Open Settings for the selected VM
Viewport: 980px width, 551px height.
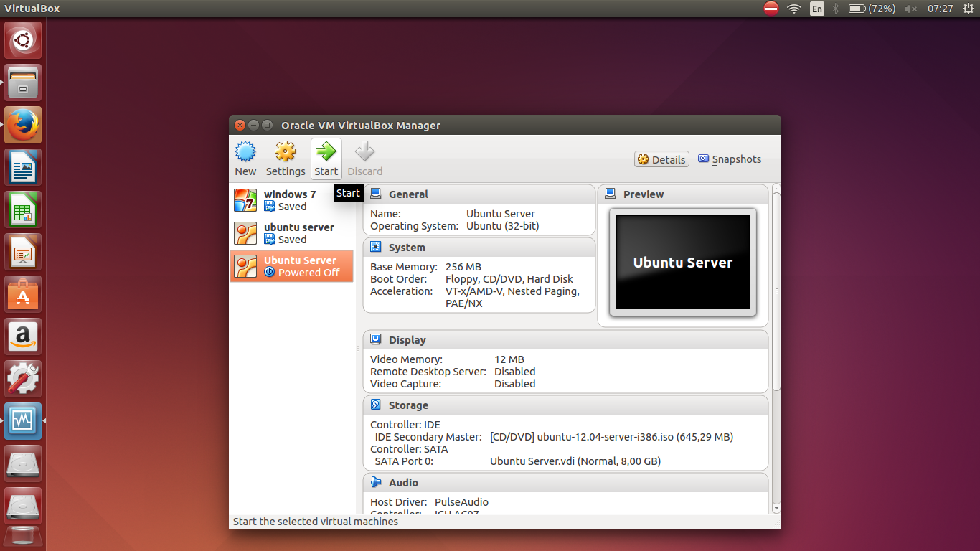[285, 158]
